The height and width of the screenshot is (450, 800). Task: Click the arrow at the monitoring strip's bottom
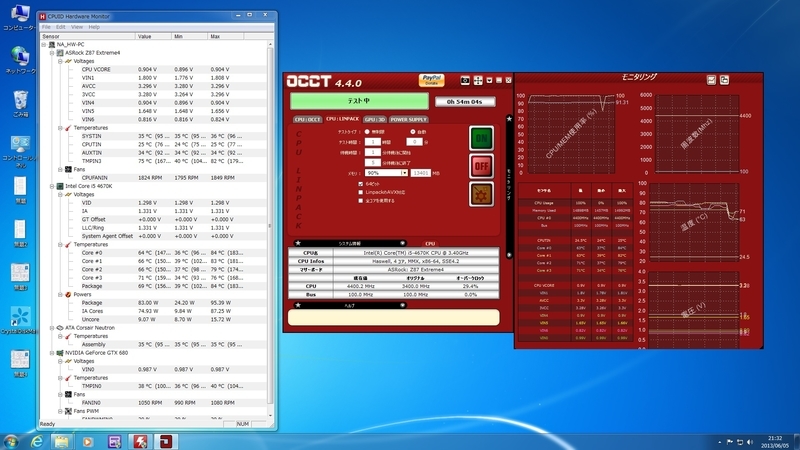tap(509, 255)
